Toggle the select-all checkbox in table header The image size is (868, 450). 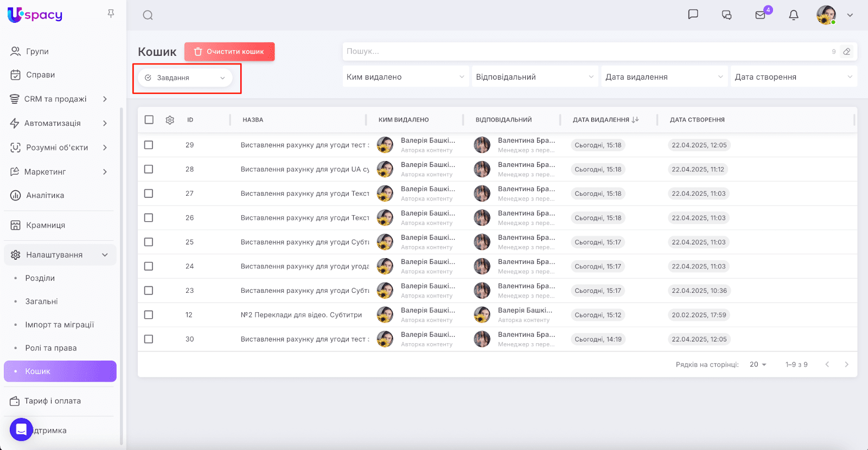149,120
